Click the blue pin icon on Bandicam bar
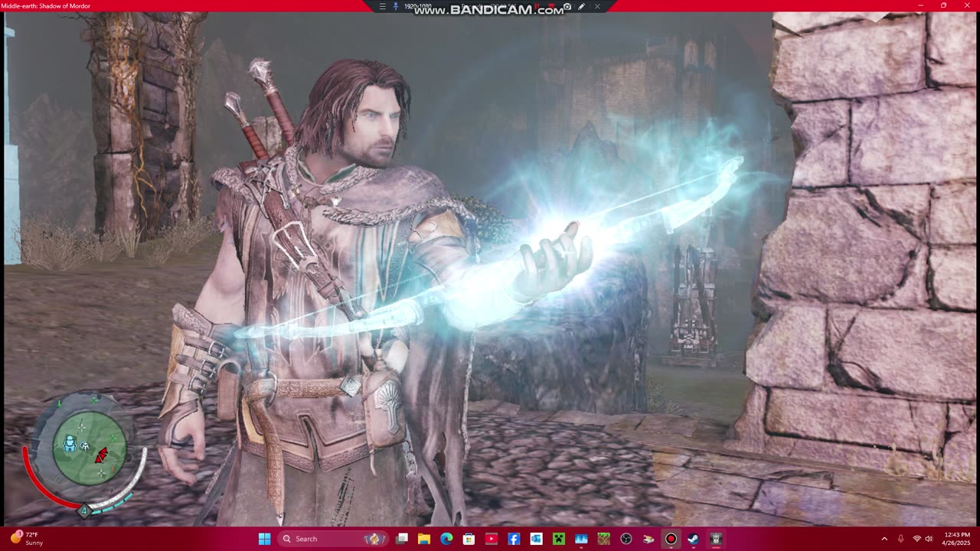The width and height of the screenshot is (980, 551). pyautogui.click(x=395, y=6)
